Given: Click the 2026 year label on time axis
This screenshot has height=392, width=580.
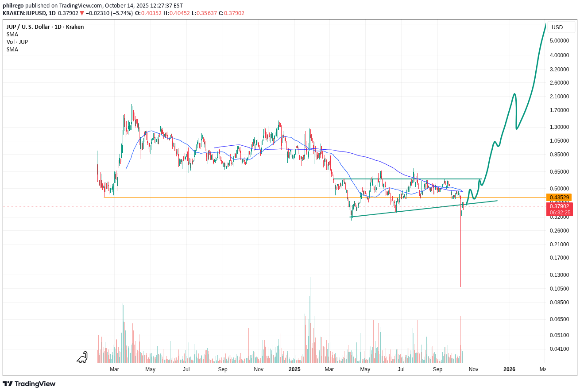Looking at the screenshot, I should coord(509,369).
